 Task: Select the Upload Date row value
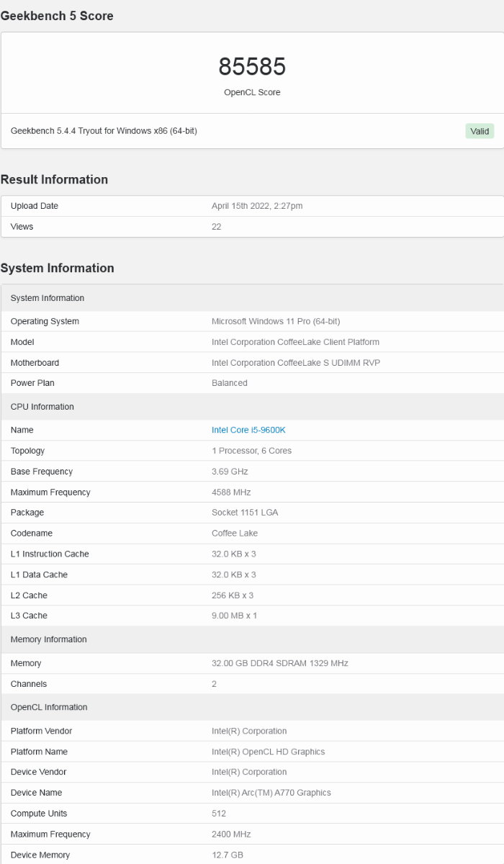pyautogui.click(x=257, y=206)
